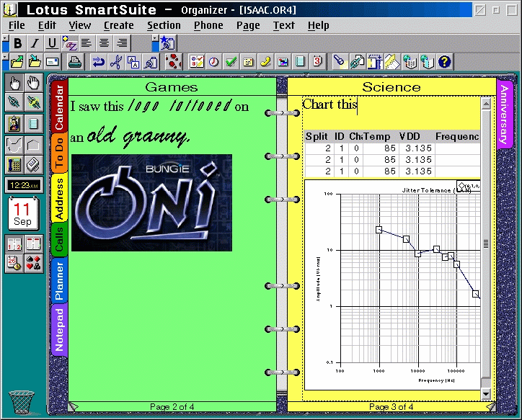Create a call with yellow phone icon
The width and height of the screenshot is (522, 420).
[x=265, y=62]
